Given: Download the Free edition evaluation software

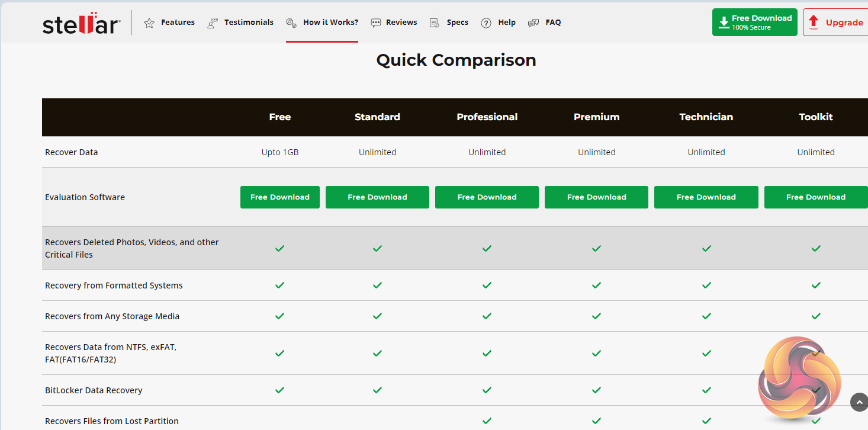Looking at the screenshot, I should (x=279, y=197).
